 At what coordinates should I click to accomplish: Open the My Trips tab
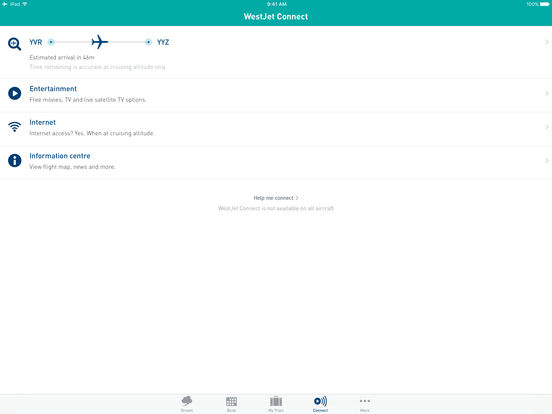276,403
